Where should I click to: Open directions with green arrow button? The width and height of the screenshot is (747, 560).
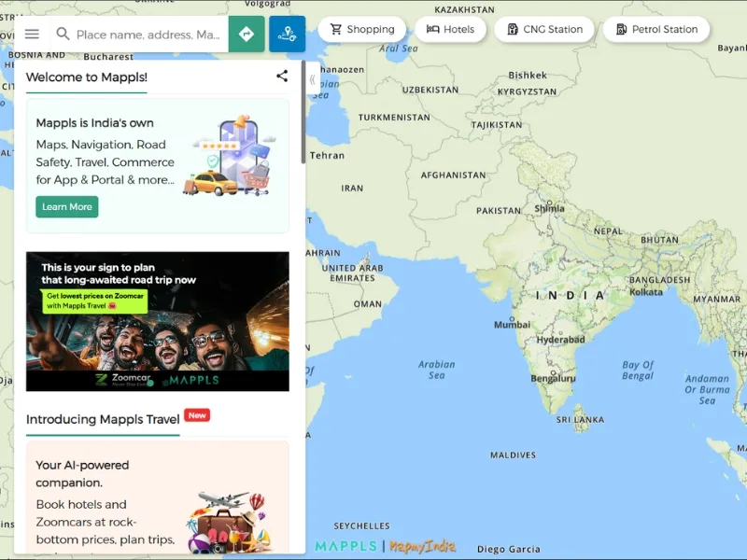pyautogui.click(x=247, y=35)
